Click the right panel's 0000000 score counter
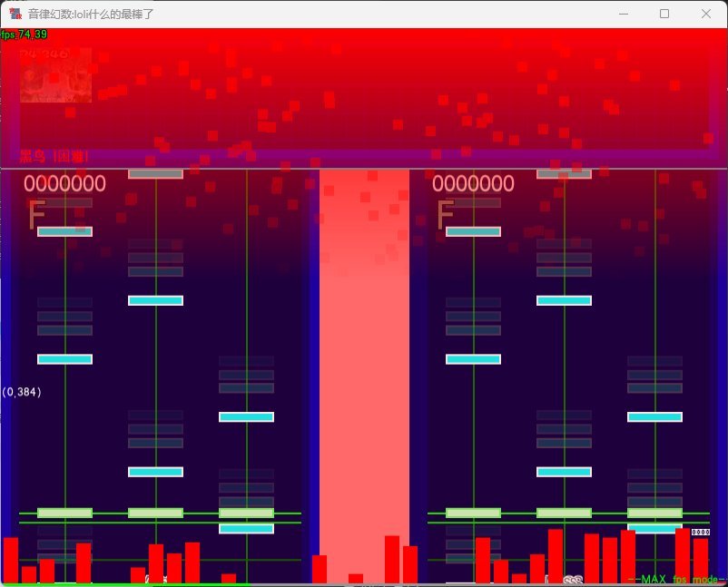This screenshot has height=587, width=728. pos(473,184)
